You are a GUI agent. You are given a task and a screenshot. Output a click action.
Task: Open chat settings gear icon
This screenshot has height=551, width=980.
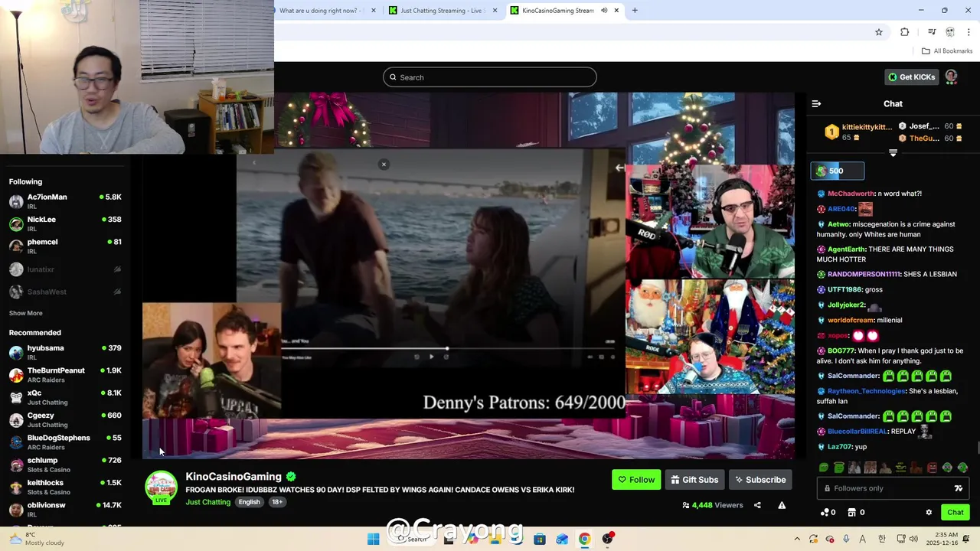pyautogui.click(x=929, y=512)
